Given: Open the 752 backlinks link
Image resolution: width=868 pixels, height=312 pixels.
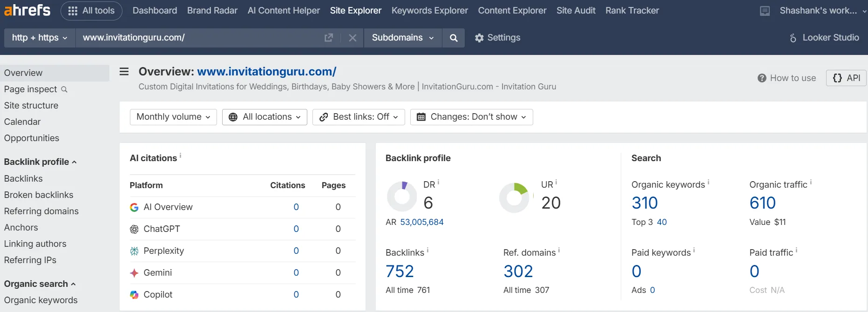Looking at the screenshot, I should 400,271.
